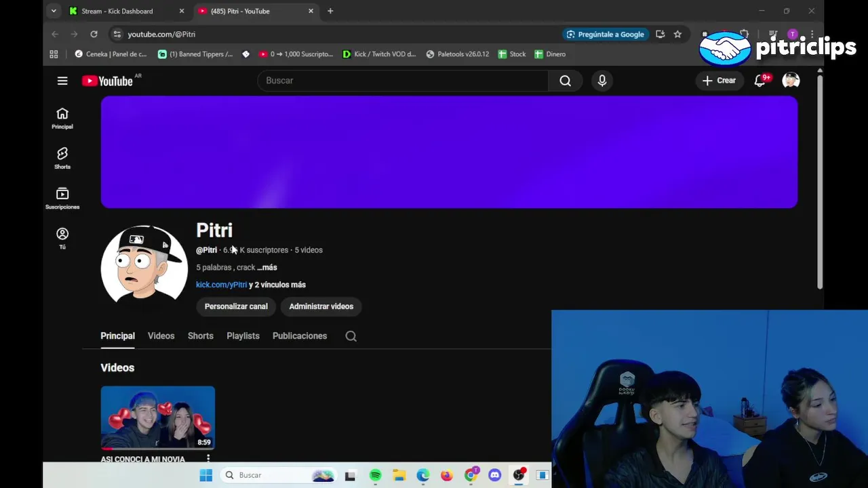Image resolution: width=868 pixels, height=488 pixels.
Task: Open the Principal channel tab
Action: point(117,336)
